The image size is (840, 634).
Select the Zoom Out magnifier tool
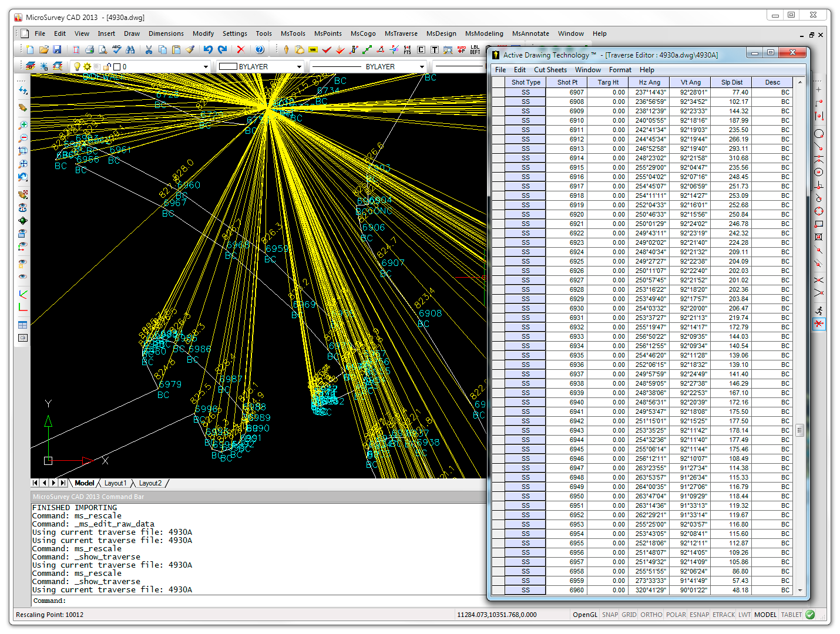click(x=23, y=138)
